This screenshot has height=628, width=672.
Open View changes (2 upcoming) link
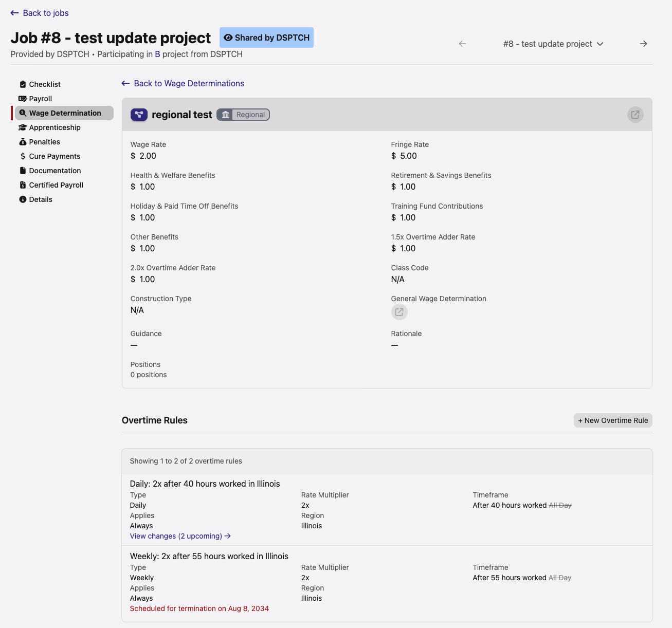click(x=180, y=536)
